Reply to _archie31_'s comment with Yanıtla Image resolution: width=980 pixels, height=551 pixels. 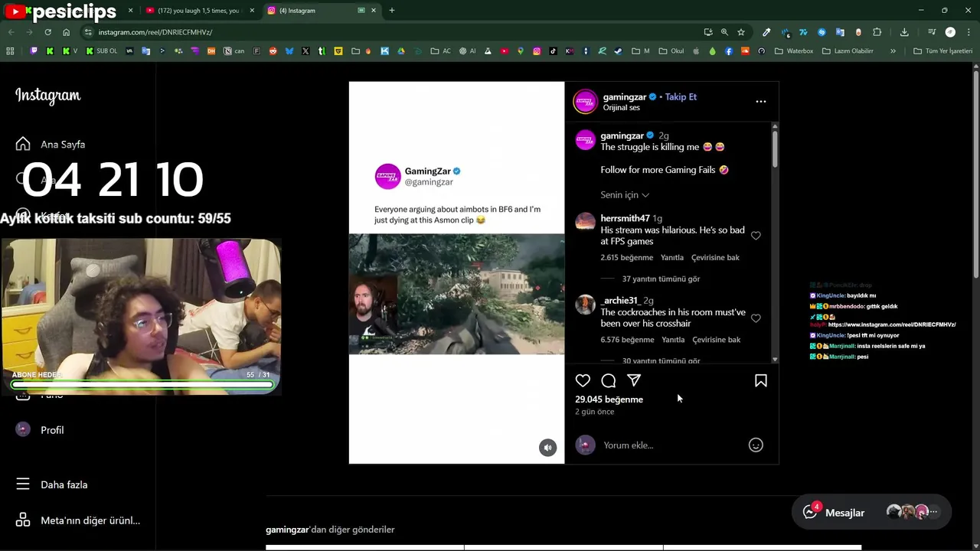click(673, 340)
